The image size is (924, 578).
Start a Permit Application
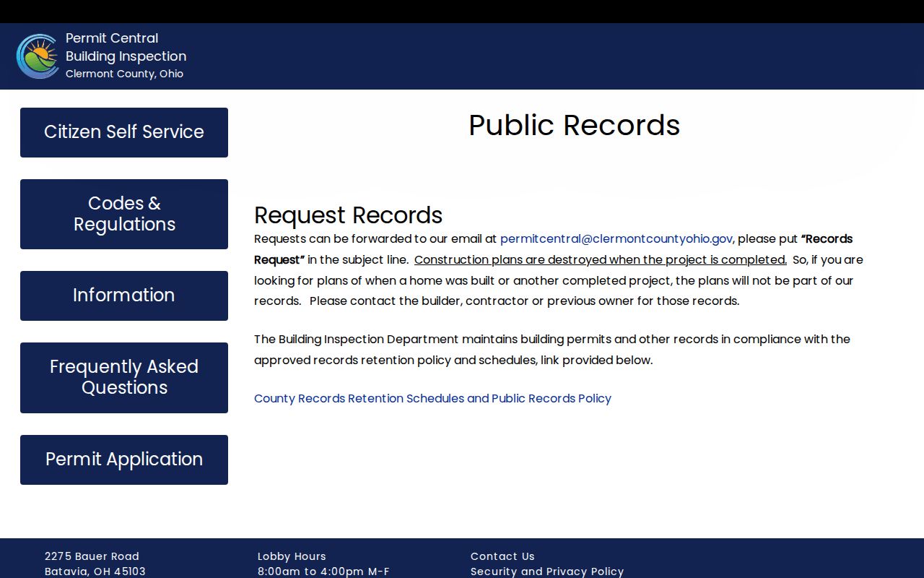[x=124, y=460]
